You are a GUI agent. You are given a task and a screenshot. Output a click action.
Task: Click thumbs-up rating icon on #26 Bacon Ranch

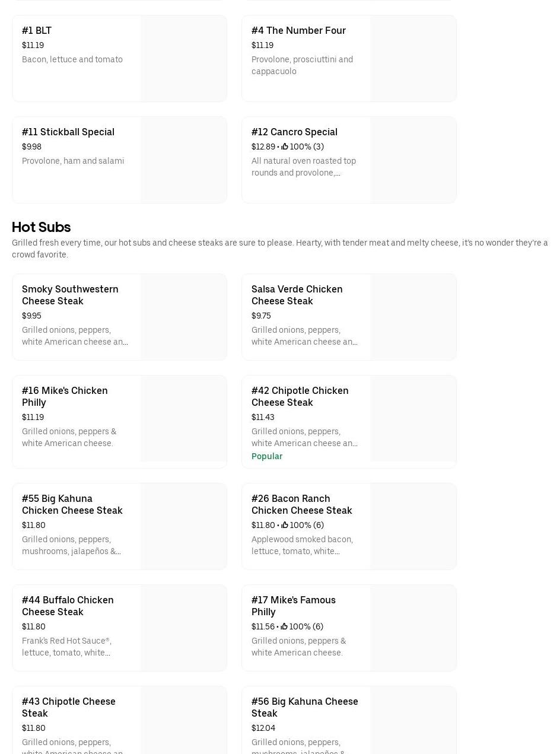point(285,525)
